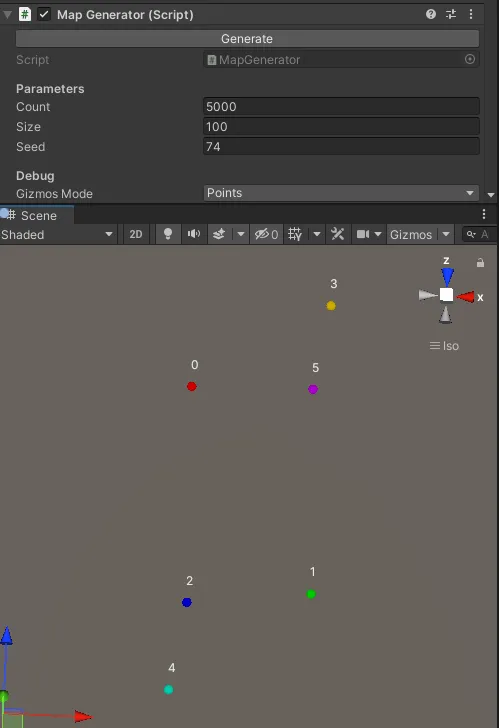
Task: Open the component presets icon
Action: pos(451,14)
